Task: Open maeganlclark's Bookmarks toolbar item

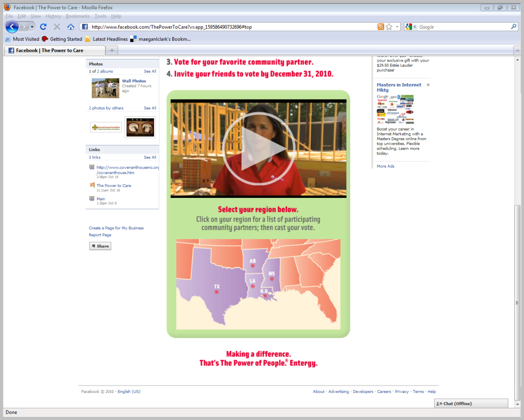Action: (160, 39)
